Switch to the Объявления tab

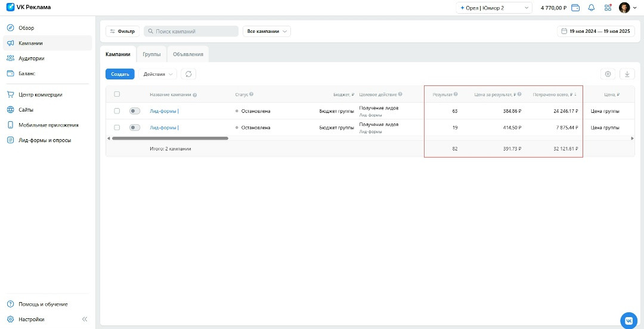[188, 54]
